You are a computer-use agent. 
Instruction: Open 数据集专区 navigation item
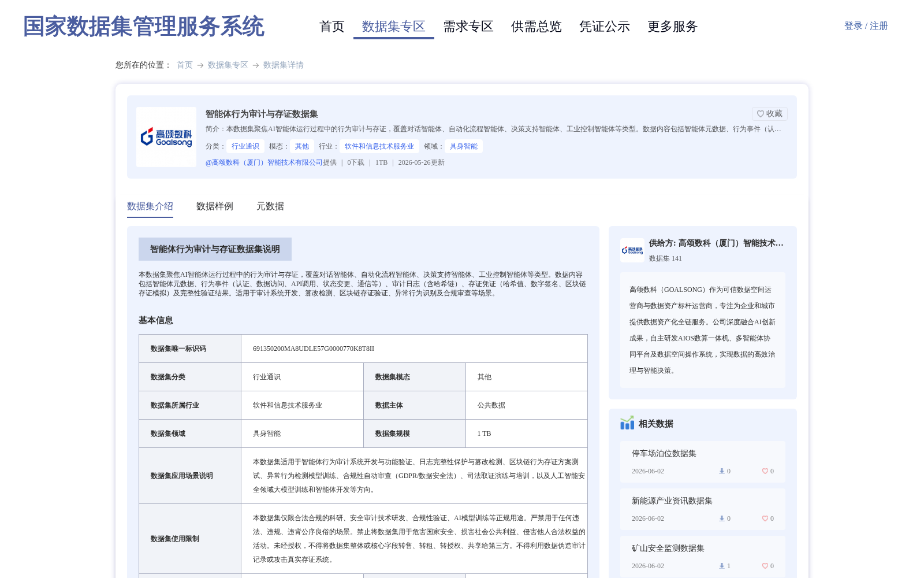[x=394, y=27]
